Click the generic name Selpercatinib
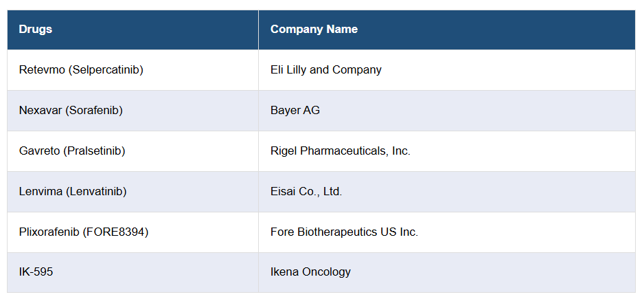The width and height of the screenshot is (644, 299). 106,70
